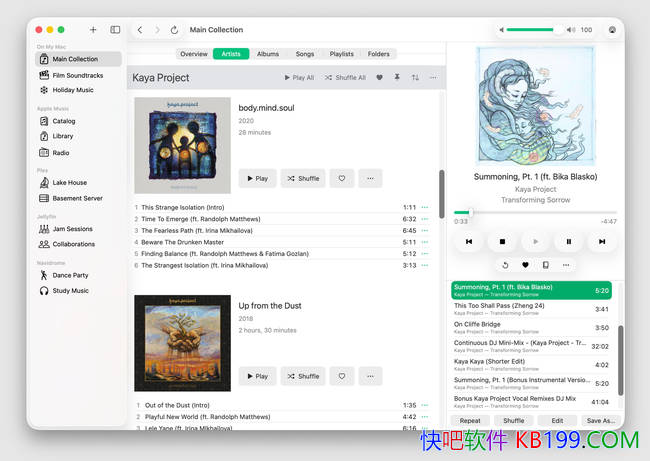Switch to the Albums tab
This screenshot has height=461, width=650.
pos(267,54)
